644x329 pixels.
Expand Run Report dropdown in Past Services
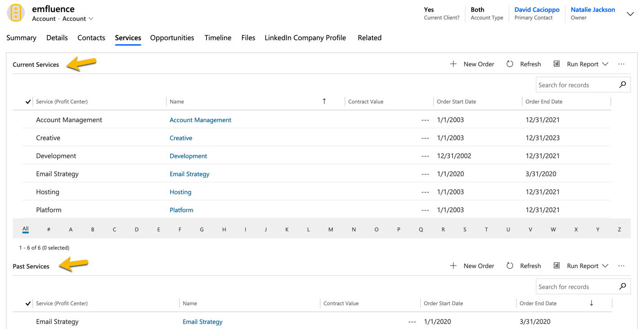point(605,266)
